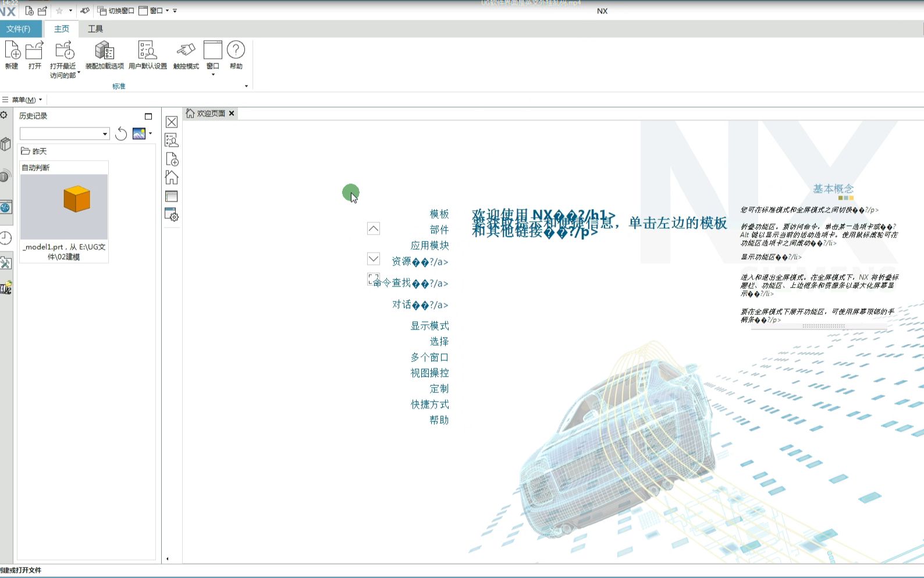Expand the 昨天 folder in history
Image resolution: width=924 pixels, height=578 pixels.
[x=34, y=151]
